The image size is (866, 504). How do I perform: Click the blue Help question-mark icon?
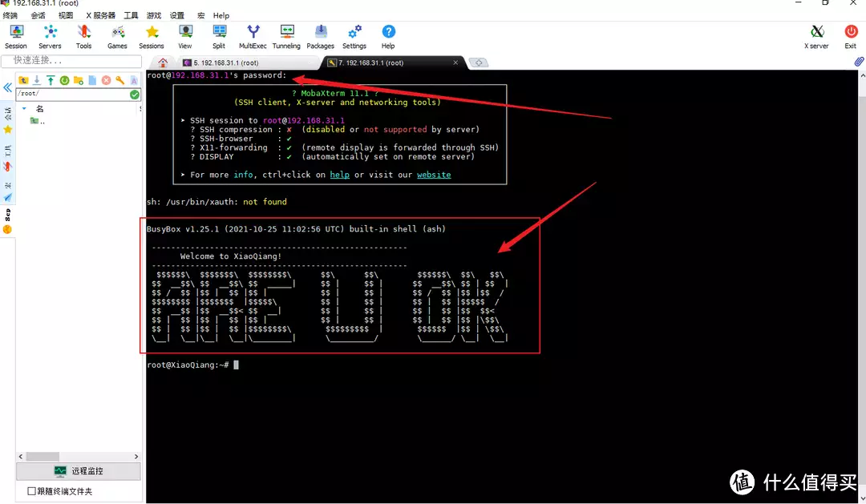click(388, 32)
